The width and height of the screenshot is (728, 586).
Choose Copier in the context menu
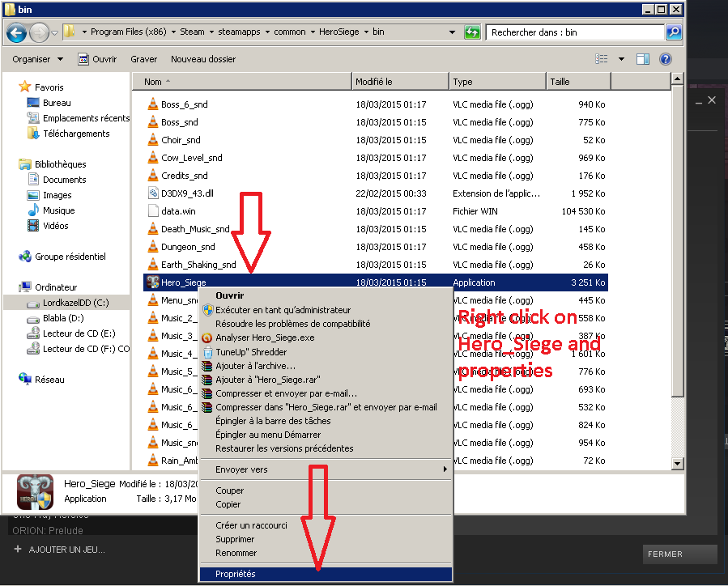click(x=326, y=504)
